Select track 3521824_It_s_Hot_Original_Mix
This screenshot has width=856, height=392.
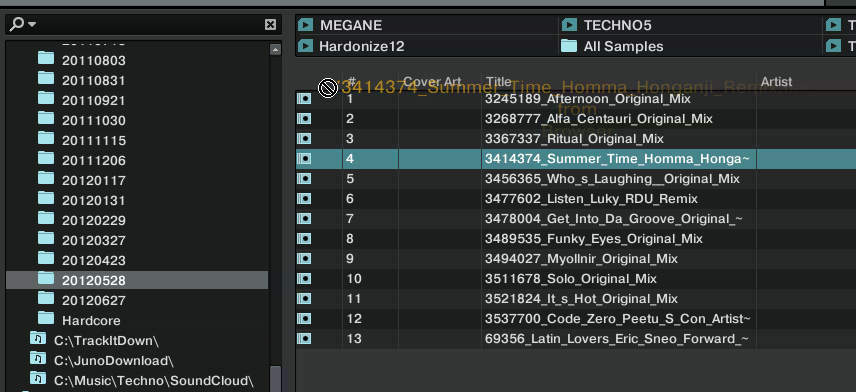click(581, 299)
